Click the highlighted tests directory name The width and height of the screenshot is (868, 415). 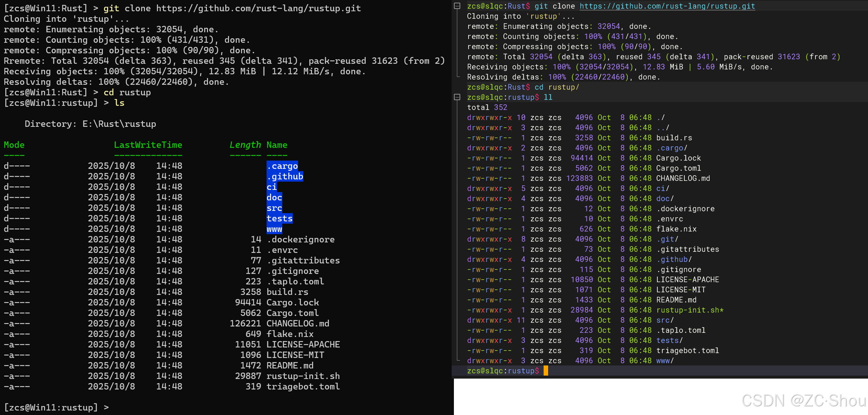point(280,218)
